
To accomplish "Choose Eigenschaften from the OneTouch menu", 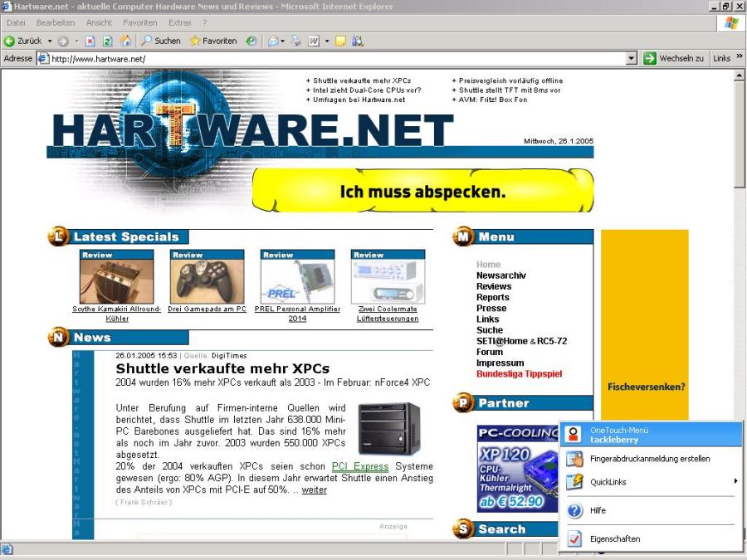I will pyautogui.click(x=651, y=539).
